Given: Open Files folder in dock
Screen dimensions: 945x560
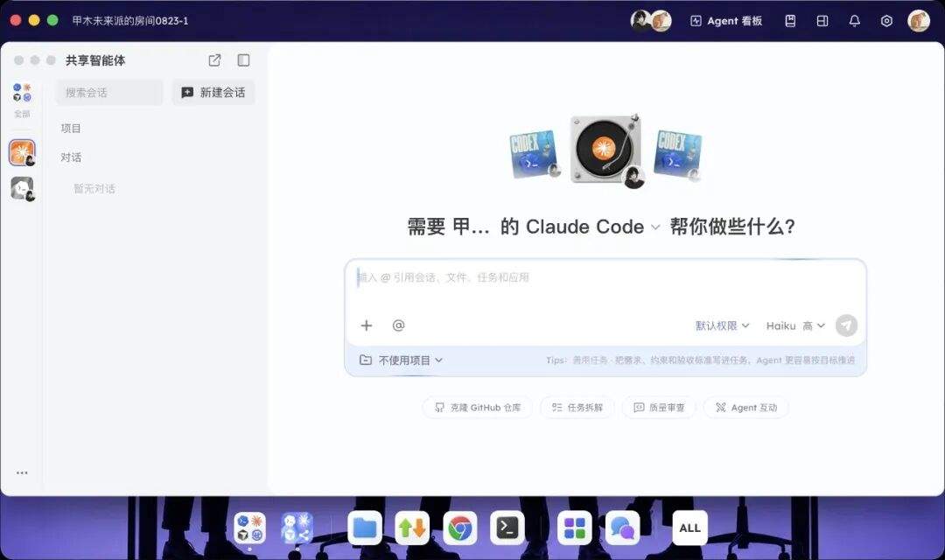Looking at the screenshot, I should [x=365, y=528].
